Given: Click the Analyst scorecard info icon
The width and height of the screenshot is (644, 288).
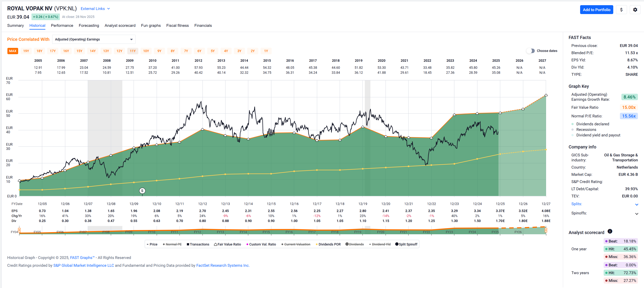Looking at the screenshot, I should point(610,231).
